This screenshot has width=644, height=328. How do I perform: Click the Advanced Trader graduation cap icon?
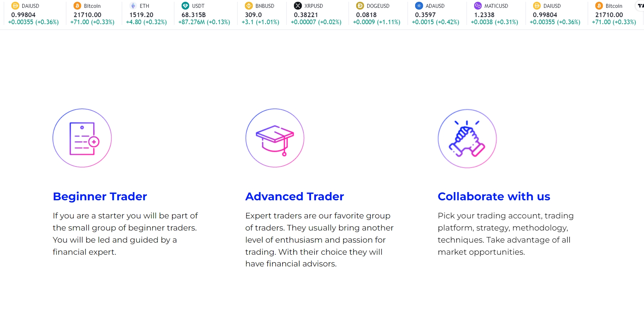tap(275, 138)
